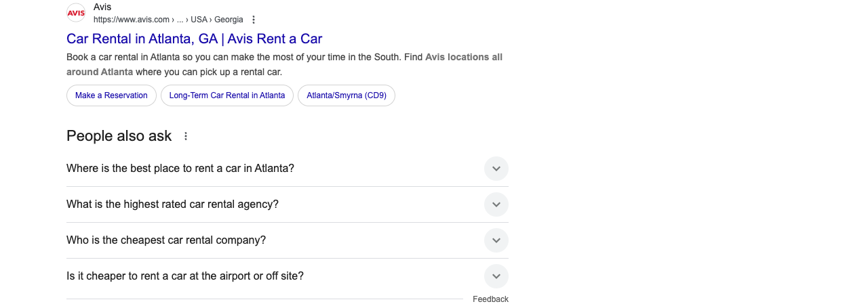Click the Avis result description snippet
This screenshot has height=304, width=868.
click(x=284, y=64)
